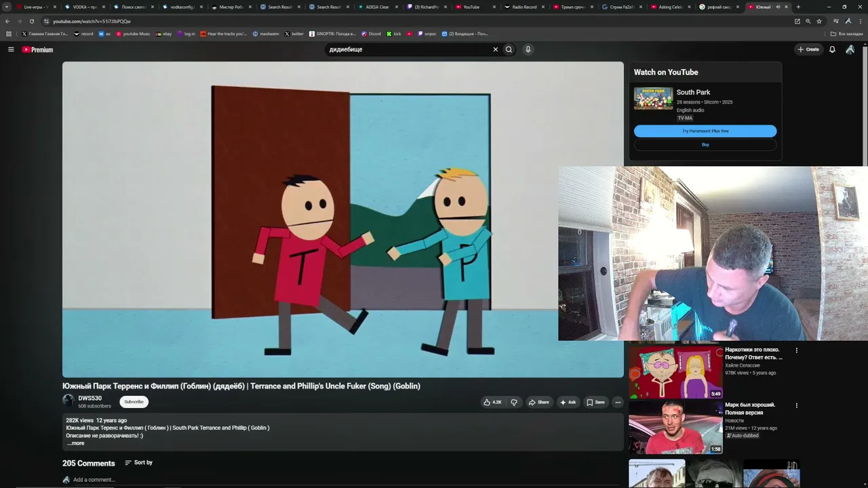
Task: Run the YouTube search with magnifier button
Action: click(509, 49)
